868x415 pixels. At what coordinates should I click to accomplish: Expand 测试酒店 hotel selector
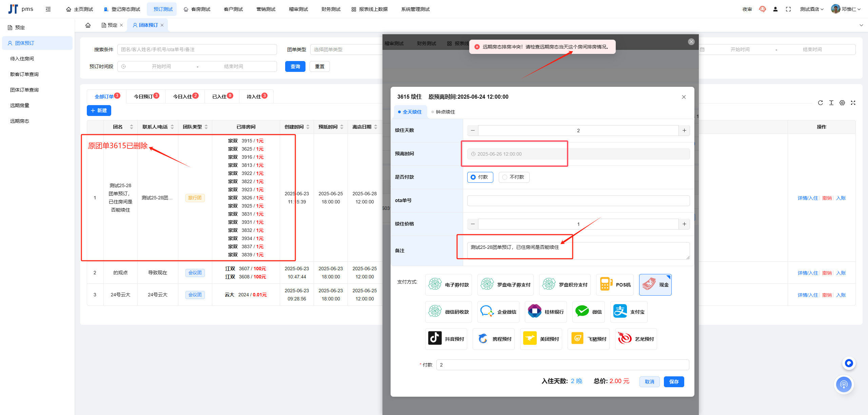811,9
